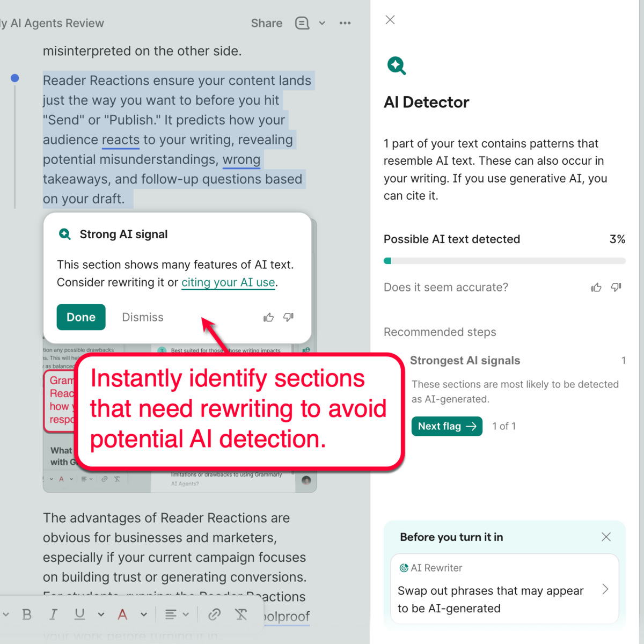Screen dimensions: 644x644
Task: Click the underlined word reacts
Action: pos(121,140)
